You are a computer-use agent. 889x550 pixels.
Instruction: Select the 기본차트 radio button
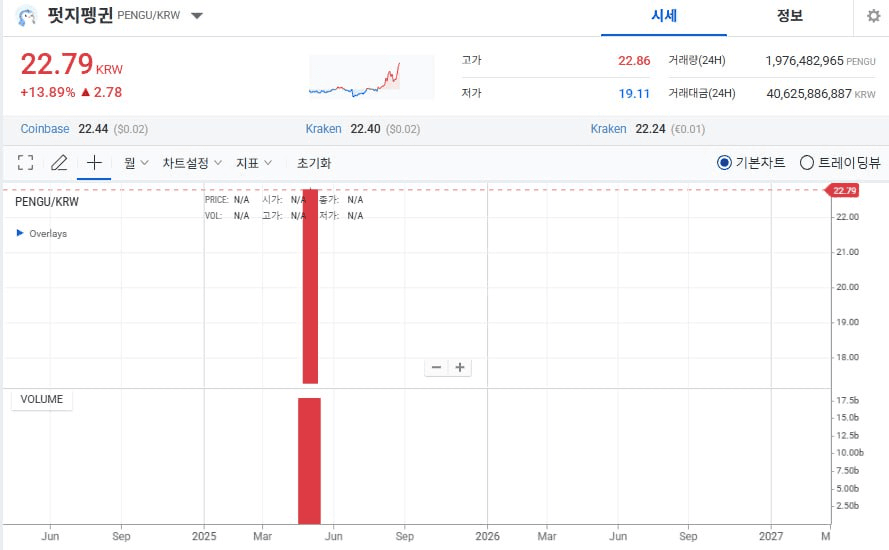pyautogui.click(x=724, y=163)
